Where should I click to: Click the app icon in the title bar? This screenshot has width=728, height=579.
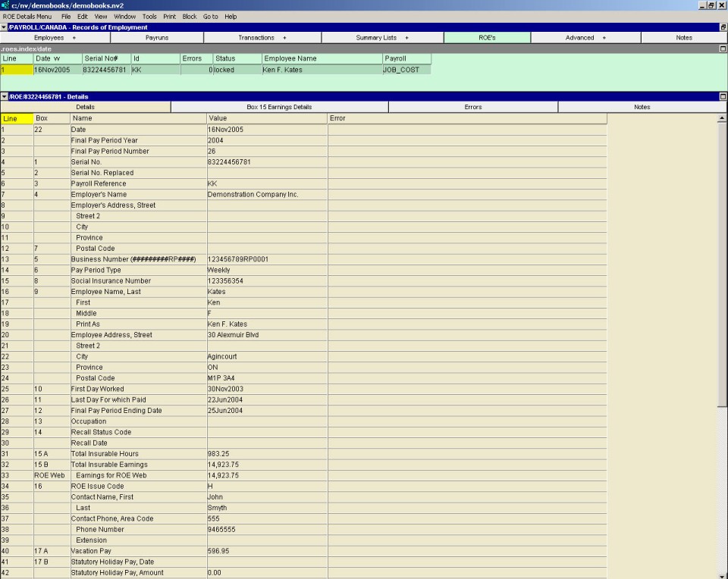click(x=6, y=5)
